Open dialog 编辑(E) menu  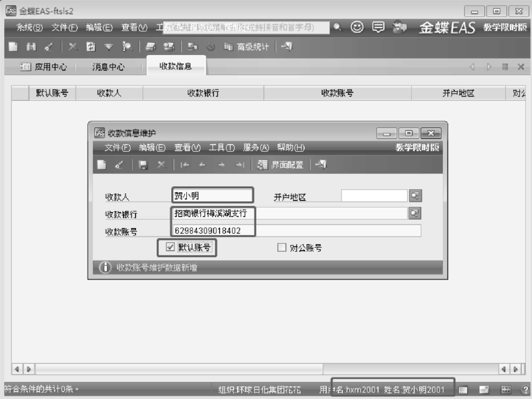point(152,148)
